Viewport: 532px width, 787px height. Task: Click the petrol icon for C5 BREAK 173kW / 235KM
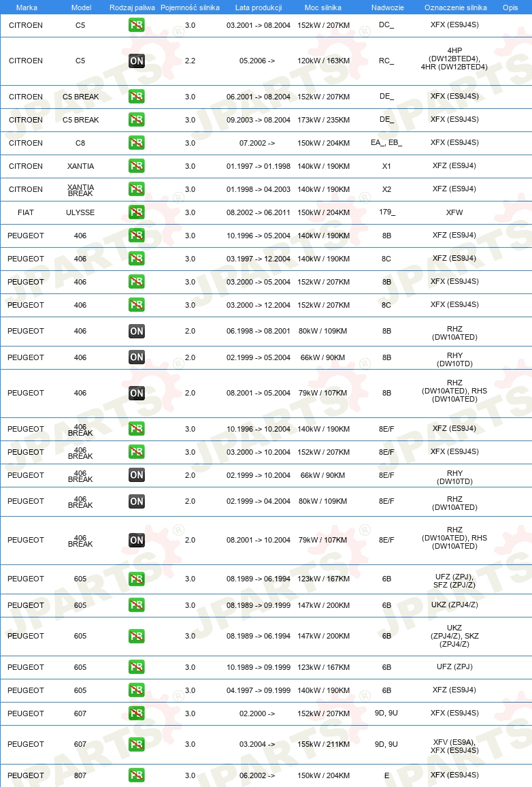(x=136, y=119)
